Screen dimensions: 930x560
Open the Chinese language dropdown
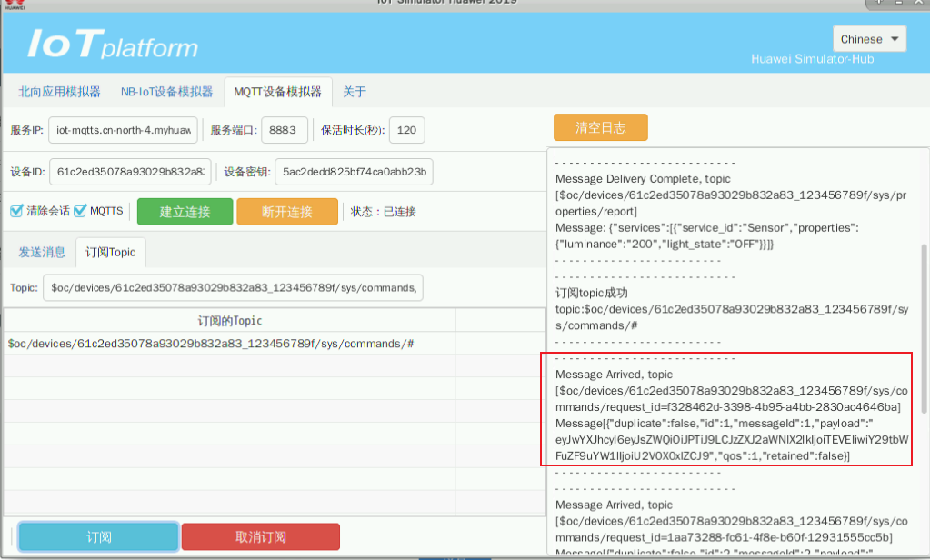pos(869,39)
